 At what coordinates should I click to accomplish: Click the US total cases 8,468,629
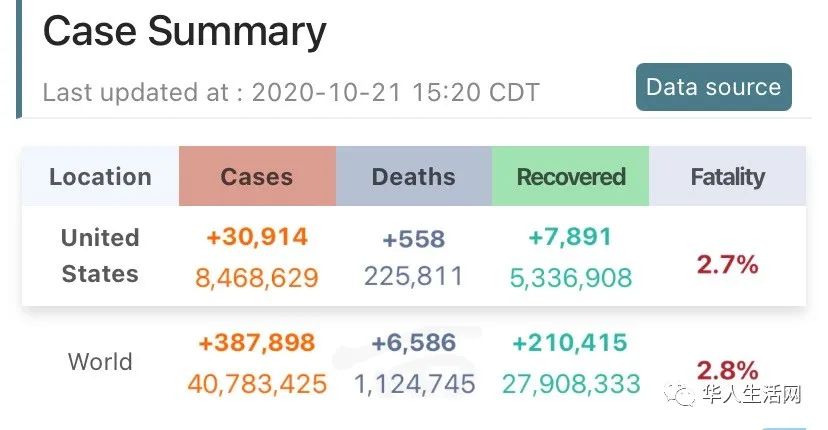tap(257, 277)
